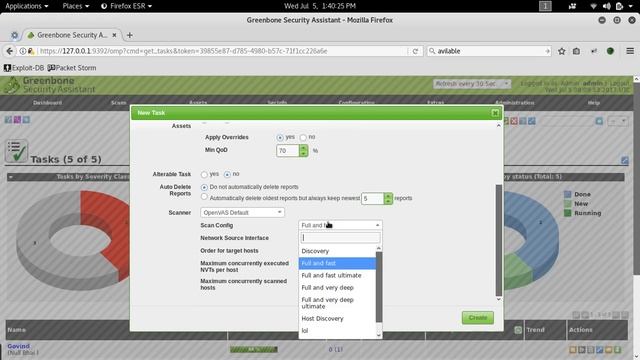Click the keep newest reports spinner arrows

388,198
